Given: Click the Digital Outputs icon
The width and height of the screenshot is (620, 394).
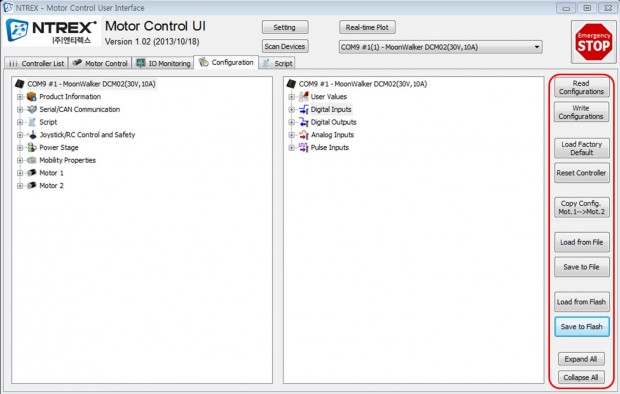Looking at the screenshot, I should 303,122.
